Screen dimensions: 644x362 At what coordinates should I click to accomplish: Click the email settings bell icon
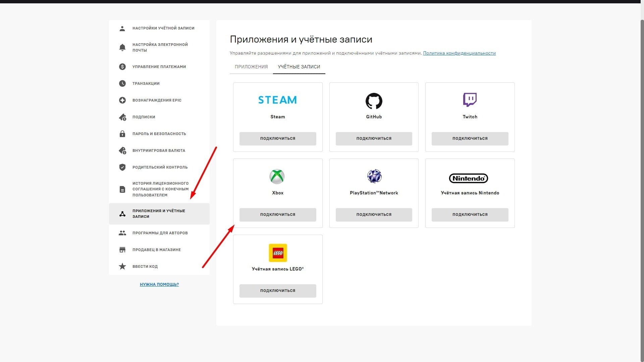(x=122, y=47)
